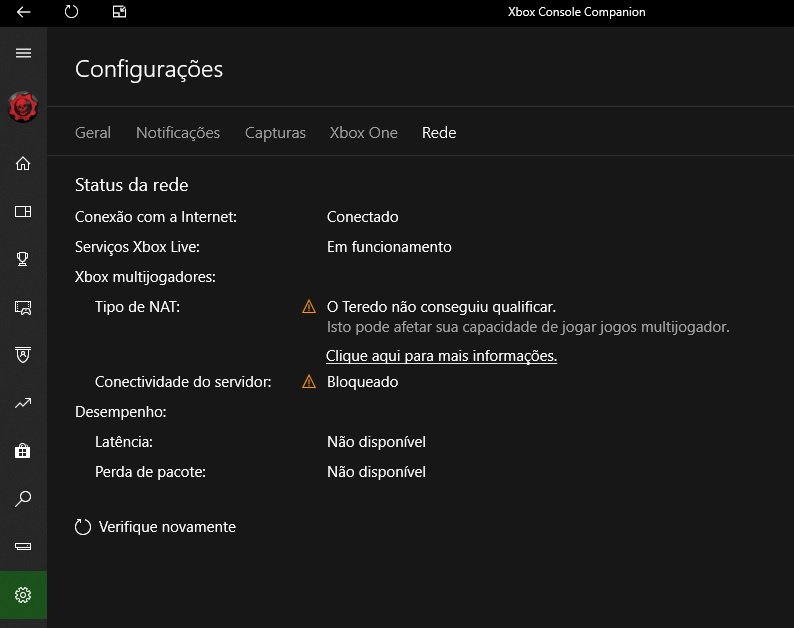794x628 pixels.
Task: Open Game Captures sidebar icon
Action: point(23,307)
